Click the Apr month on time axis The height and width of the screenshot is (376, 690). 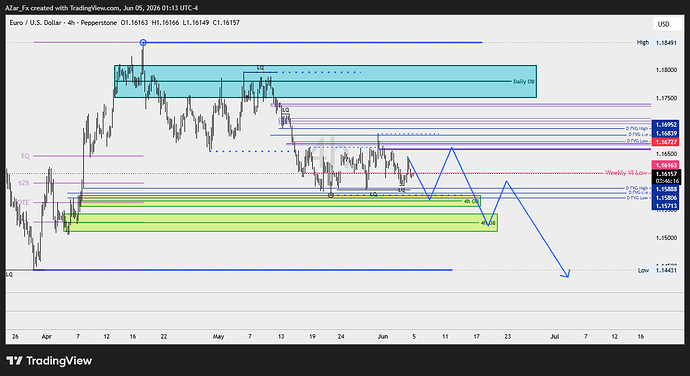tap(47, 336)
